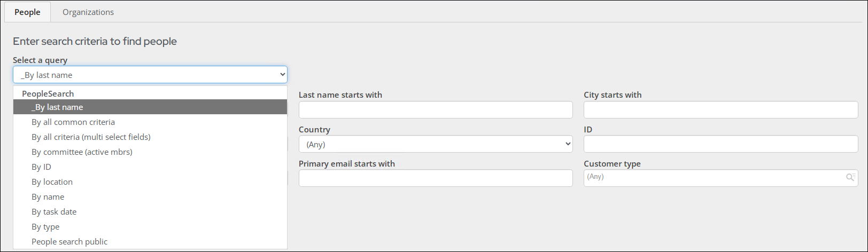This screenshot has height=252, width=868.
Task: Choose People search public query
Action: pyautogui.click(x=69, y=242)
